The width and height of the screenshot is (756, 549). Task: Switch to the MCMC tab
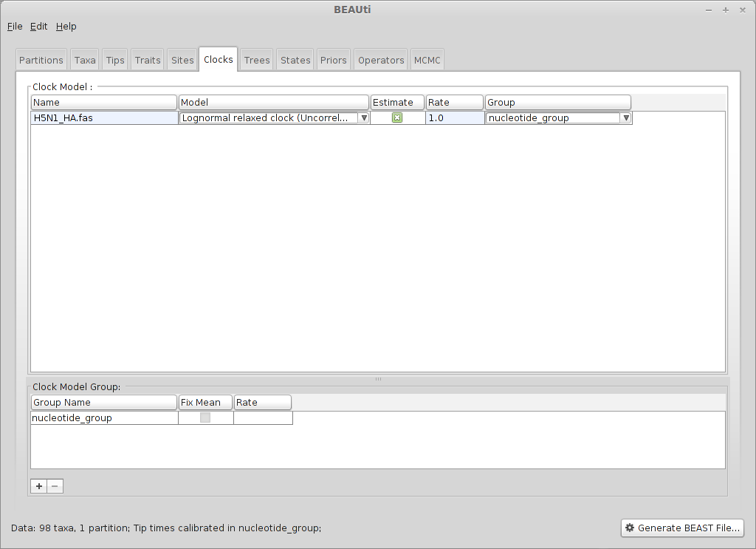coord(427,60)
